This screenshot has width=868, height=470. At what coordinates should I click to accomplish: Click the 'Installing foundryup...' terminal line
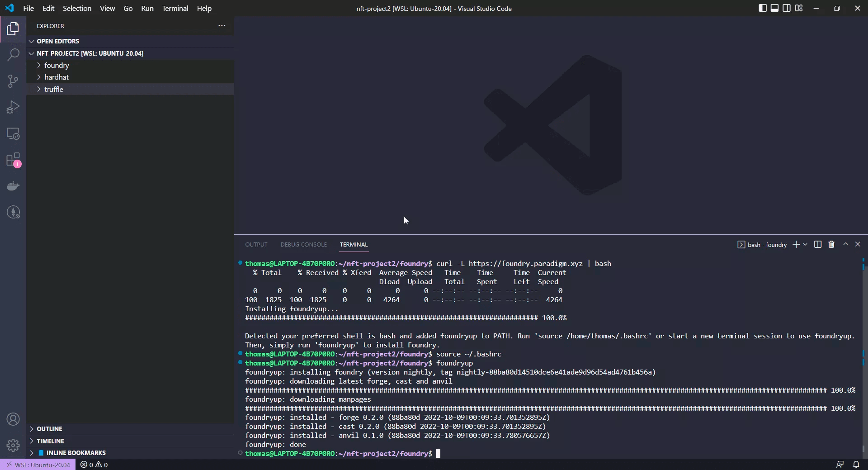click(292, 309)
